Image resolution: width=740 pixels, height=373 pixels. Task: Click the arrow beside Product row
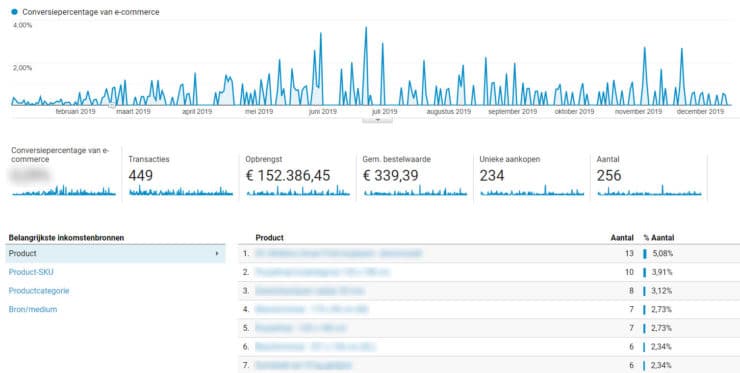[x=217, y=254]
